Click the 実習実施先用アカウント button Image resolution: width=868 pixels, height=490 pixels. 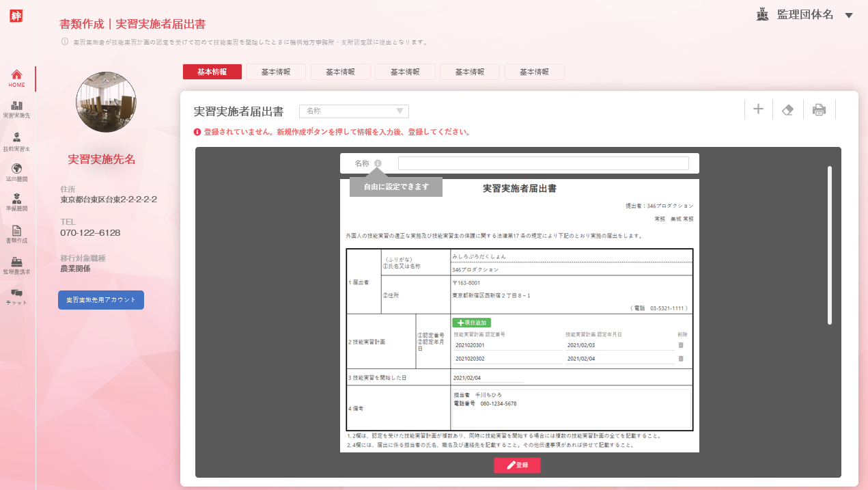pos(101,300)
